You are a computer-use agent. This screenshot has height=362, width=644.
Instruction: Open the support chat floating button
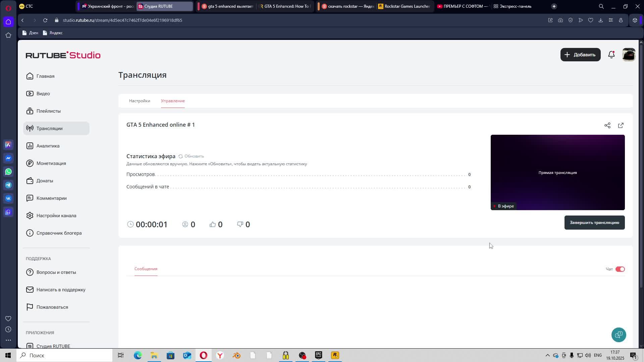coord(619,335)
